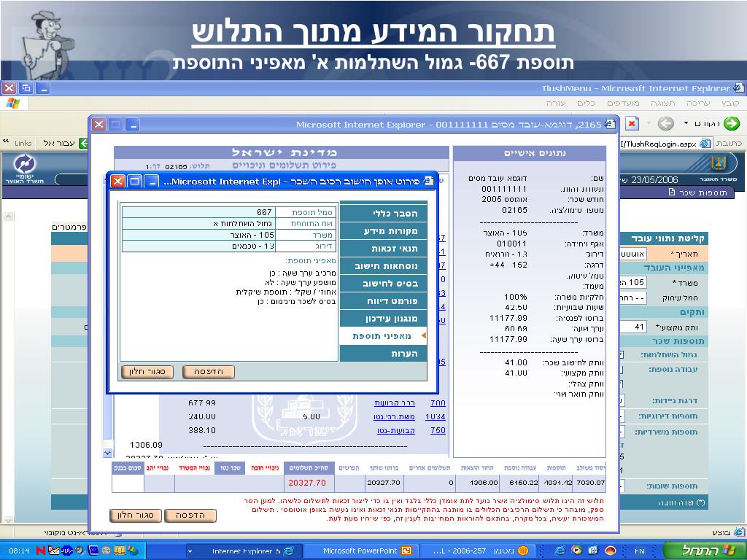The width and height of the screenshot is (747, 560).
Task: Click the clock showing 08:14
Action: (19, 551)
